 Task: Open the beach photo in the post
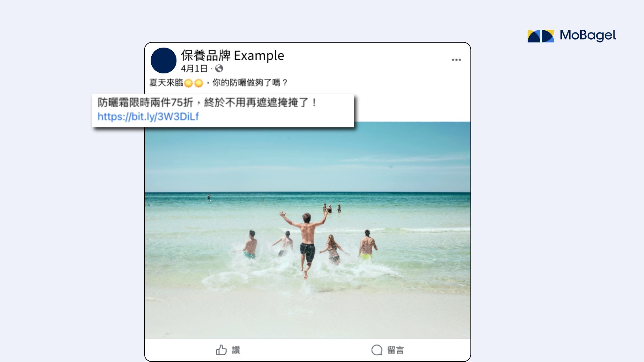click(308, 230)
